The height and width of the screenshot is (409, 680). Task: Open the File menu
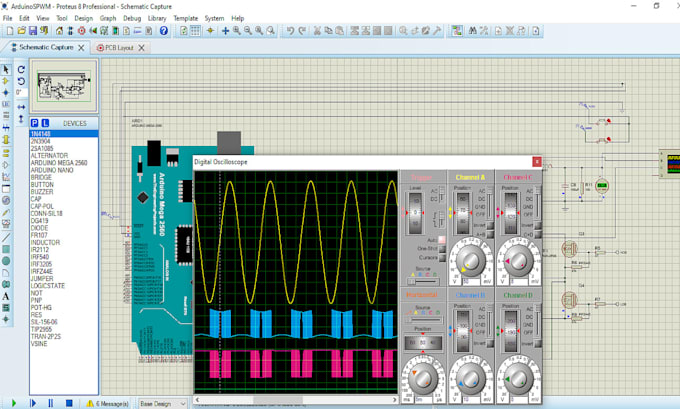[7, 18]
